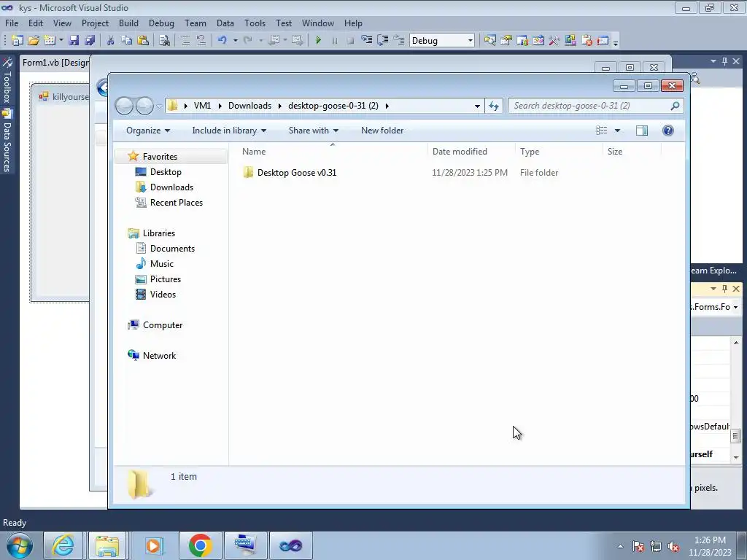
Task: Expand the Add New Item dropdown arrow
Action: [61, 41]
